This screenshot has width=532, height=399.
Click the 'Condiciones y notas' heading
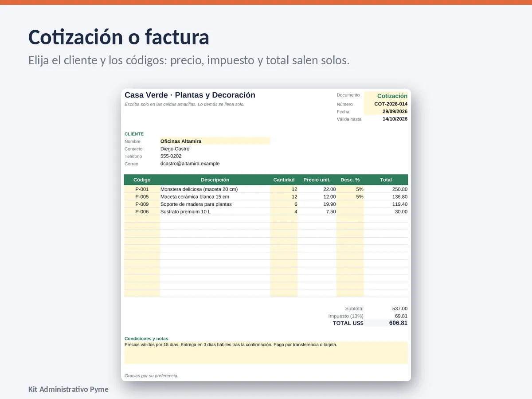tap(146, 339)
